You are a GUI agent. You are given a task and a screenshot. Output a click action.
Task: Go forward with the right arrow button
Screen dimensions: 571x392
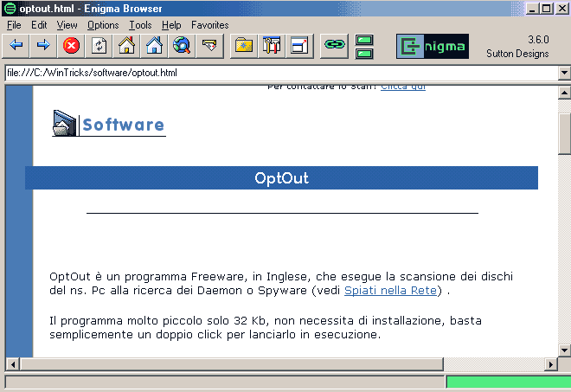43,46
